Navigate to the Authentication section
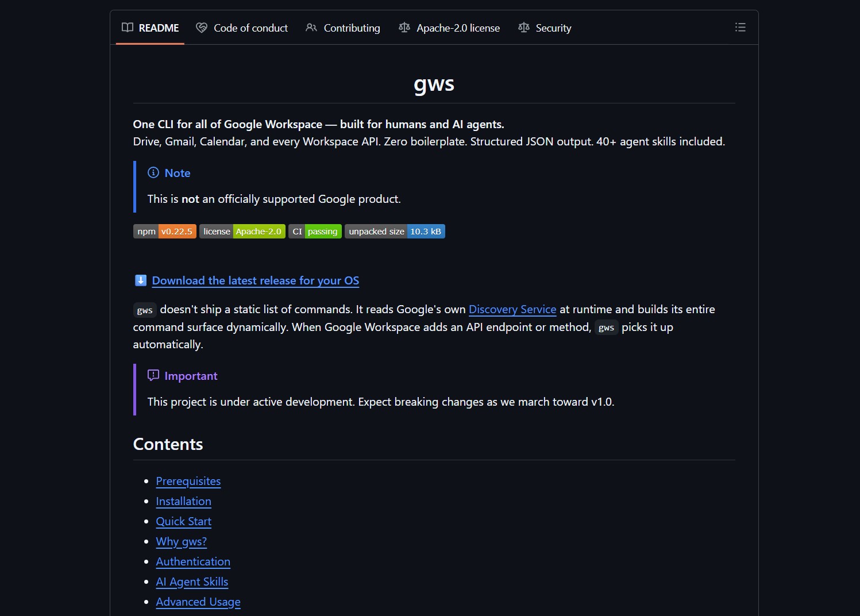860x616 pixels. pyautogui.click(x=193, y=561)
